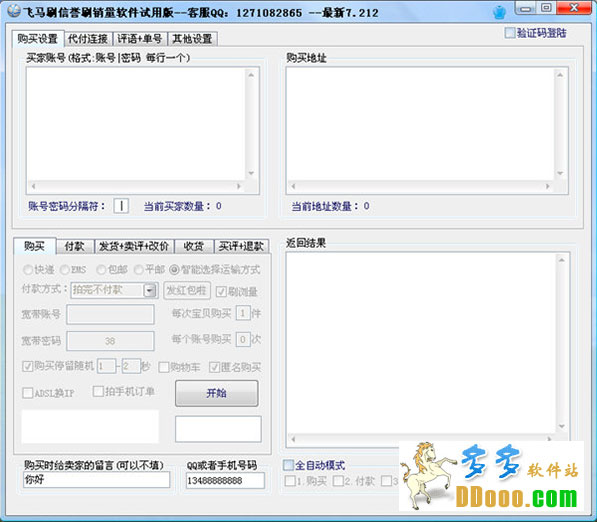The image size is (597, 522).
Task: Enable the 验证码登陆 checkbox
Action: click(509, 33)
